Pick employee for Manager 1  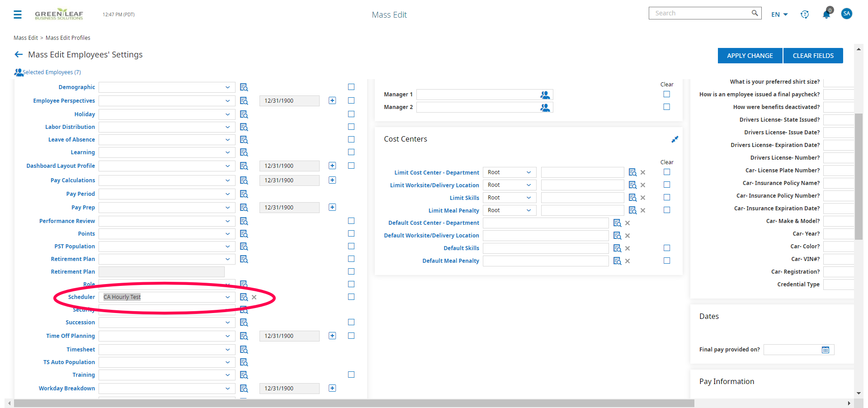tap(545, 95)
